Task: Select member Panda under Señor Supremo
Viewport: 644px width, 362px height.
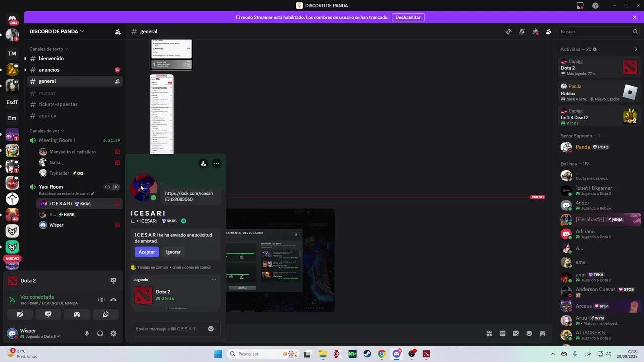Action: [x=599, y=147]
